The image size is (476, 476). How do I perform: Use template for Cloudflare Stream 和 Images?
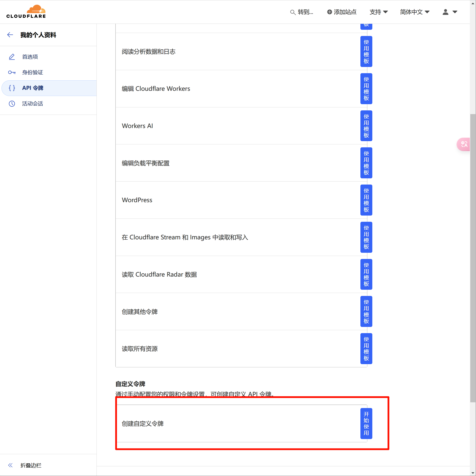point(366,237)
